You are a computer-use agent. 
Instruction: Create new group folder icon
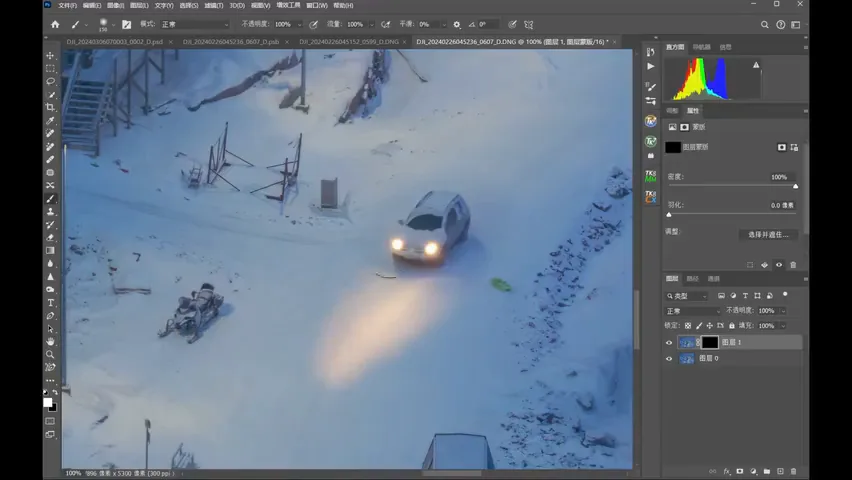pyautogui.click(x=767, y=471)
